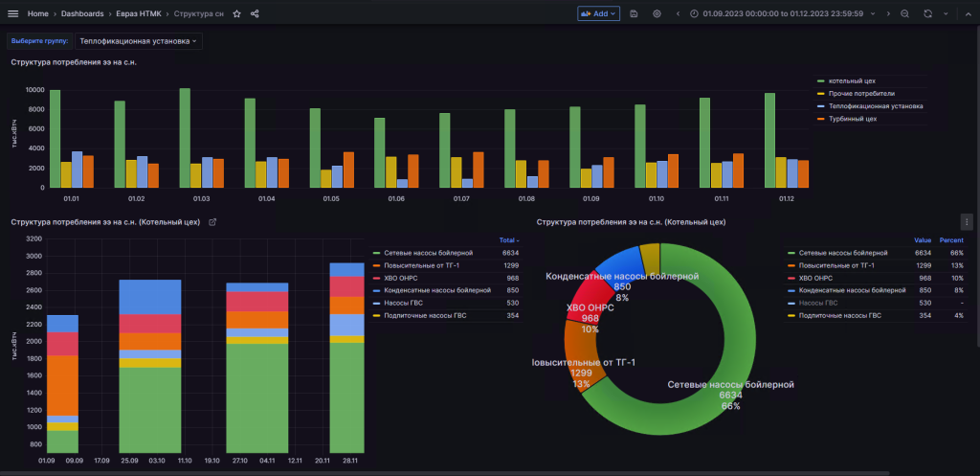Refresh the dashboard
980x476 pixels.
point(927,14)
